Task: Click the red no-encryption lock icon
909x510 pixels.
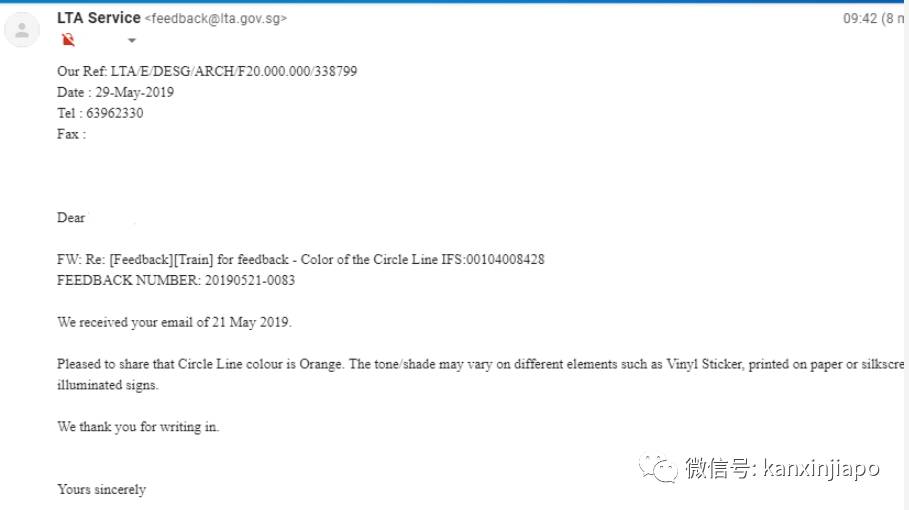Action: click(68, 40)
